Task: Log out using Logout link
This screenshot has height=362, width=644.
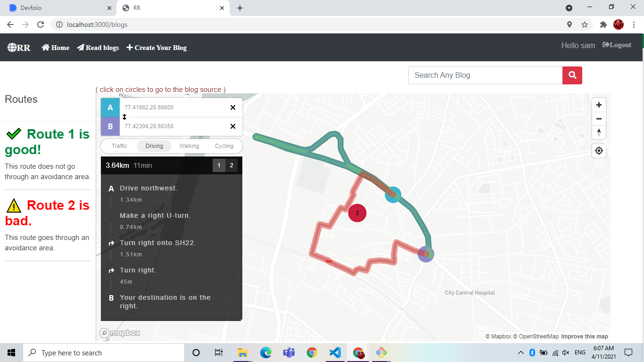Action: coord(617,45)
